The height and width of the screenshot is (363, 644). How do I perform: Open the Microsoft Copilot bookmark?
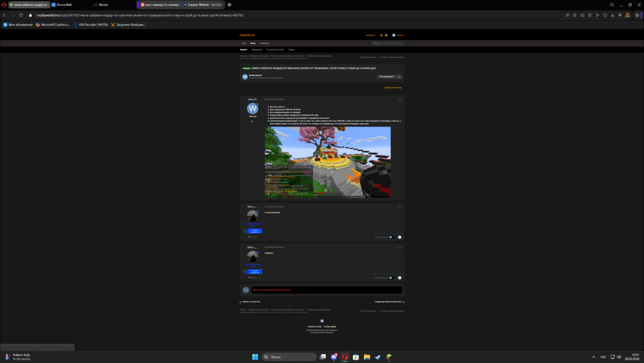point(53,25)
